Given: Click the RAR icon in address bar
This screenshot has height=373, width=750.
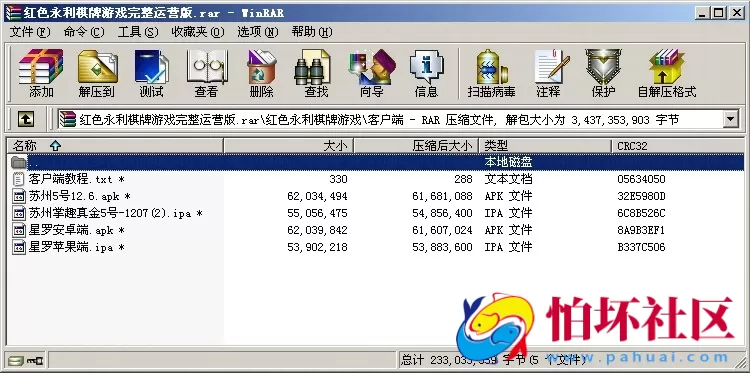Looking at the screenshot, I should tap(68, 119).
